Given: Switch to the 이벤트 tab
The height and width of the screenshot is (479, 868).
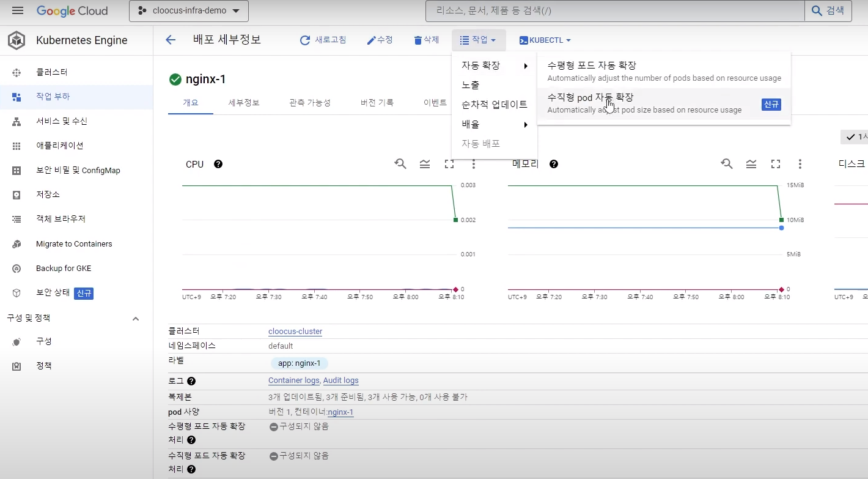Looking at the screenshot, I should click(435, 102).
